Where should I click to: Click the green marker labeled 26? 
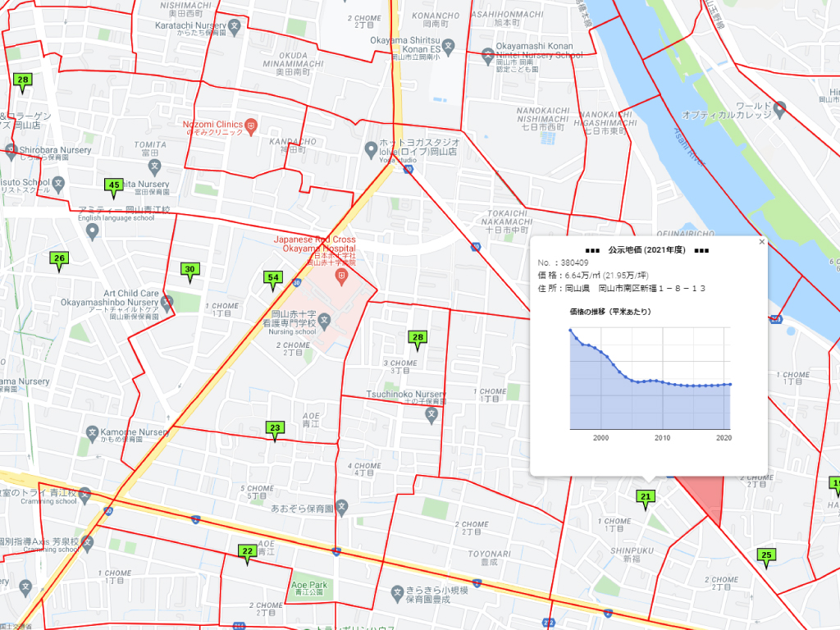coord(58,258)
